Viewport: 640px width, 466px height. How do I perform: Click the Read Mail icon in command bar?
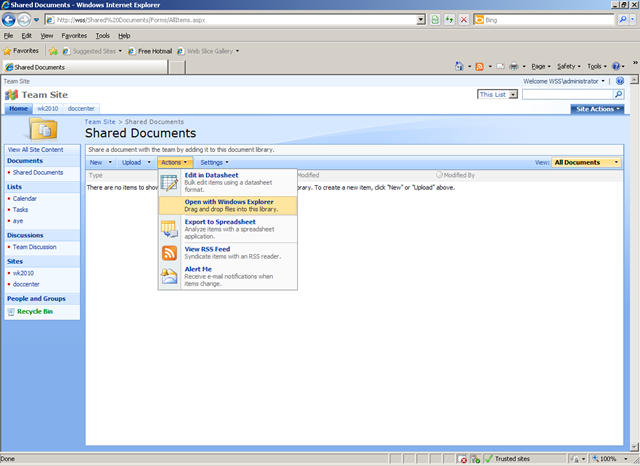tap(500, 66)
